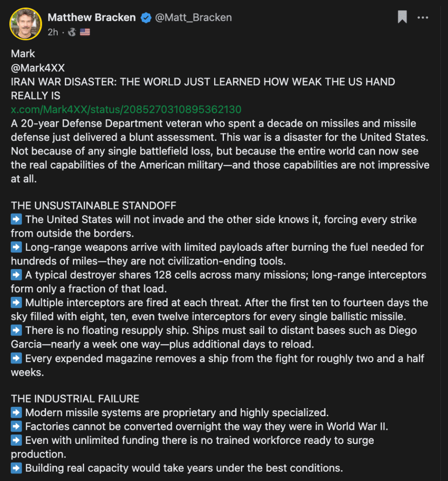Open the x.com/Mark4XX status link
The image size is (448, 481).
(126, 109)
